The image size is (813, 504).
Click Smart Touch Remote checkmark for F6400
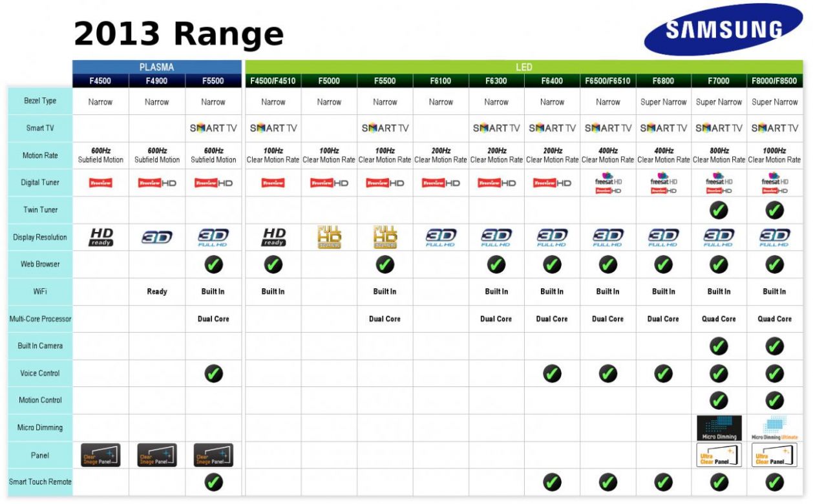(552, 482)
